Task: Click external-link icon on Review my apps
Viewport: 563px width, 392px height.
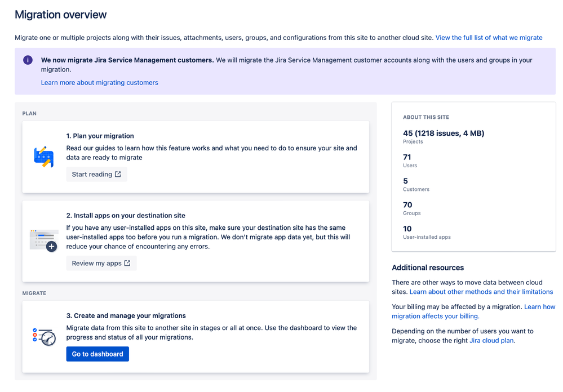Action: 127,263
